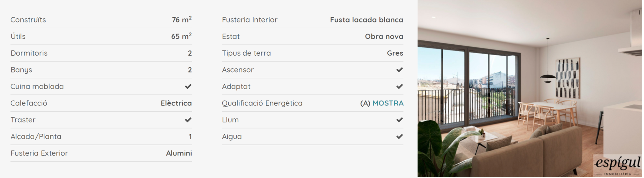The width and height of the screenshot is (644, 178).
Task: Click the Calefacció Elèctrica value
Action: pos(176,103)
